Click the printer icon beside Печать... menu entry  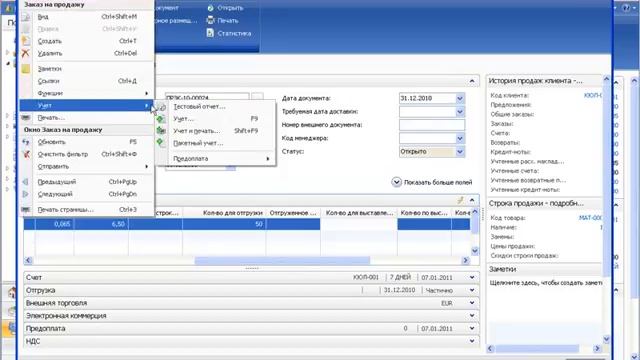(26, 118)
